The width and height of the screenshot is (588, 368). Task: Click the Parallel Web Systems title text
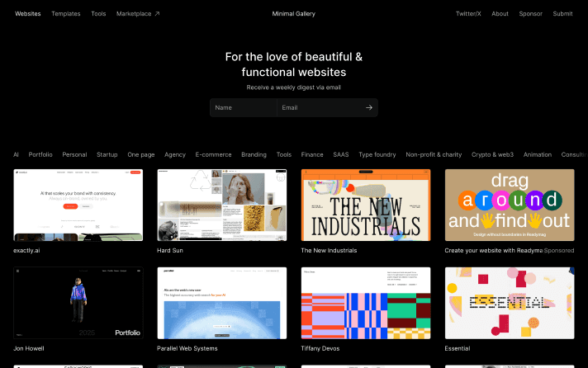point(187,348)
